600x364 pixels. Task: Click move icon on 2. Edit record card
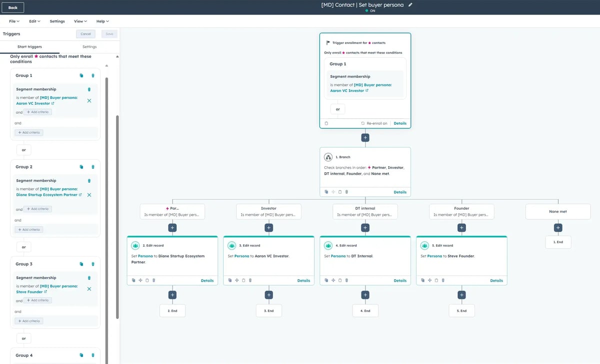[x=140, y=281]
